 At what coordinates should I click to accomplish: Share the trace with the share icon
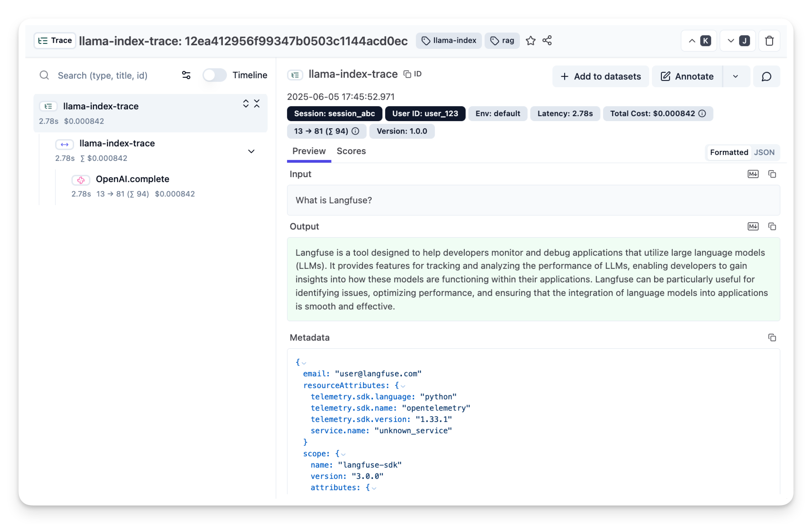547,41
